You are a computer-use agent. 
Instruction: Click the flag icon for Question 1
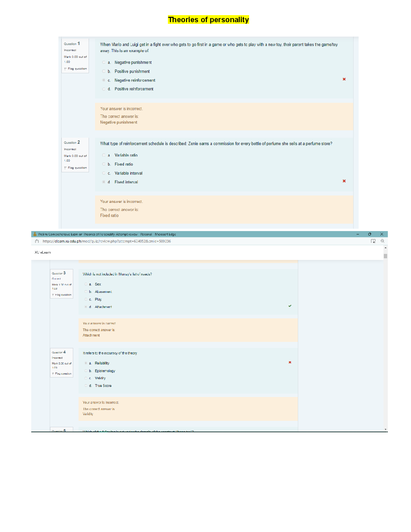(65, 69)
